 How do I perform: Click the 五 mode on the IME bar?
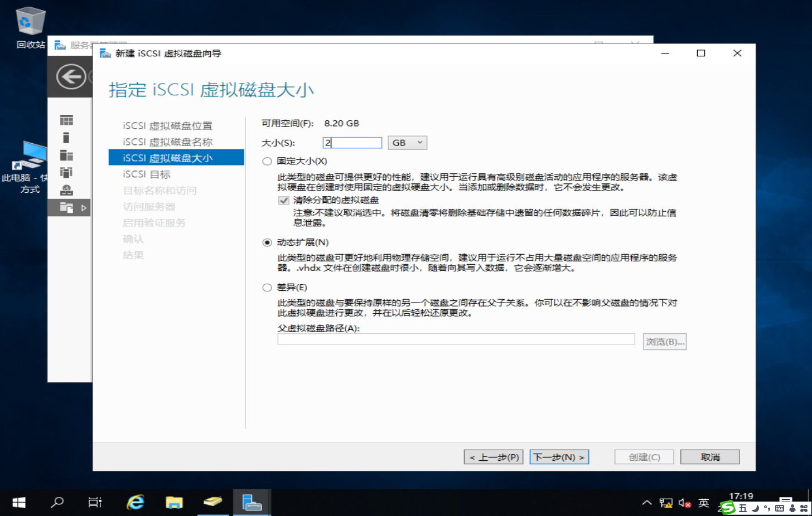pyautogui.click(x=743, y=508)
